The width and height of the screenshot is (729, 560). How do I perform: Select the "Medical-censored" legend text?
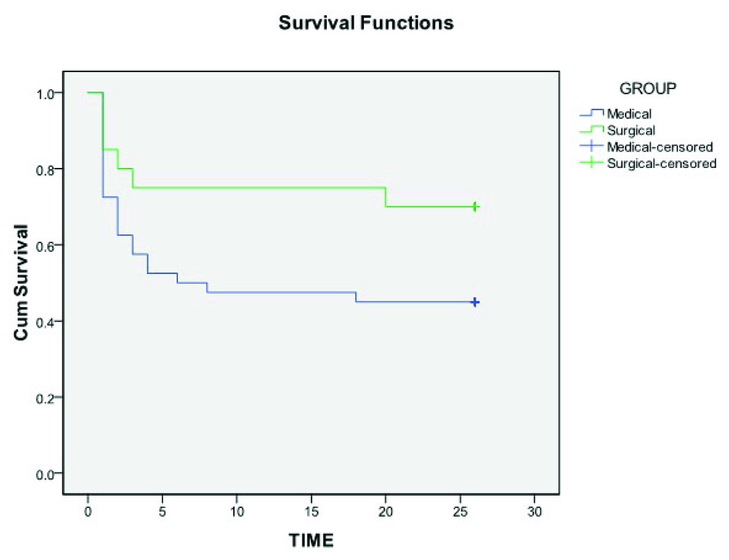[x=660, y=147]
